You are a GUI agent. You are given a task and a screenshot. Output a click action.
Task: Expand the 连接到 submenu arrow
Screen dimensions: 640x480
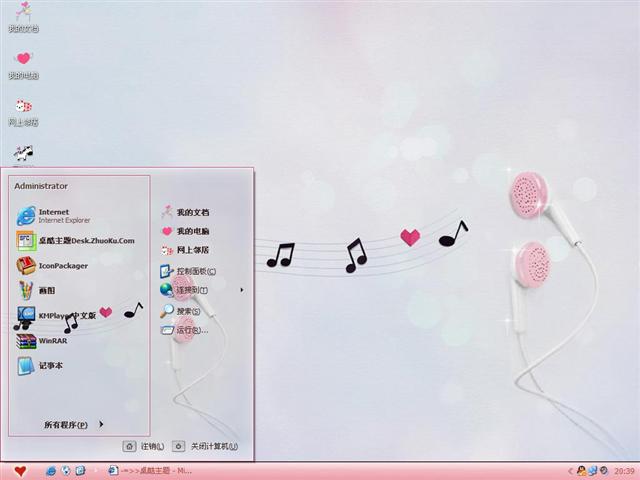click(242, 290)
